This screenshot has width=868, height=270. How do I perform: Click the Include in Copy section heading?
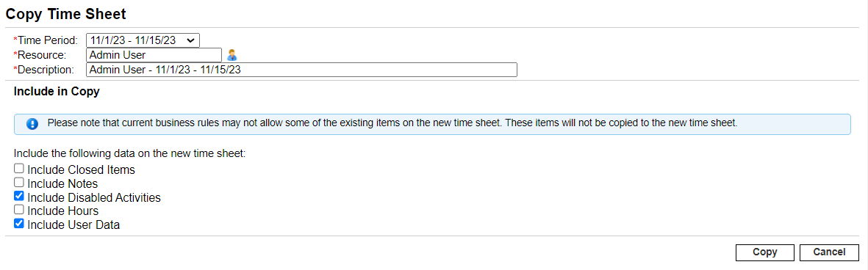(x=57, y=92)
